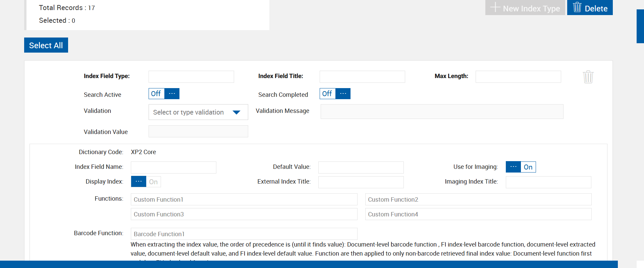Click the New Index Type button
Viewport: 644px width, 268px height.
(525, 8)
